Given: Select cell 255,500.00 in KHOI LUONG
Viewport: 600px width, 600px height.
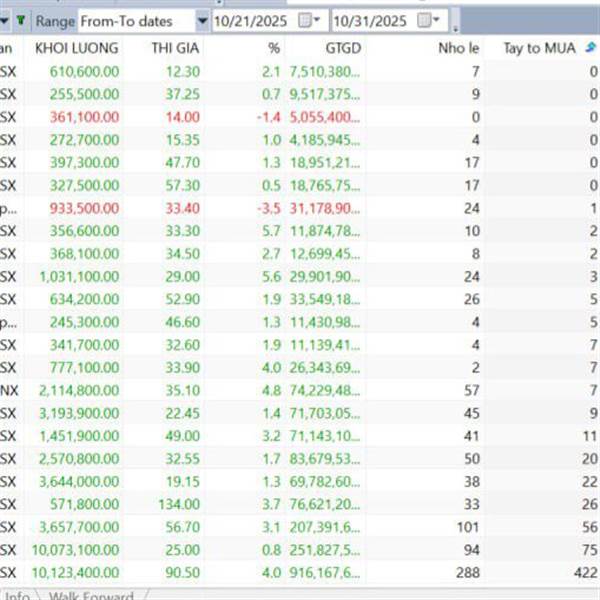Looking at the screenshot, I should pos(84,94).
